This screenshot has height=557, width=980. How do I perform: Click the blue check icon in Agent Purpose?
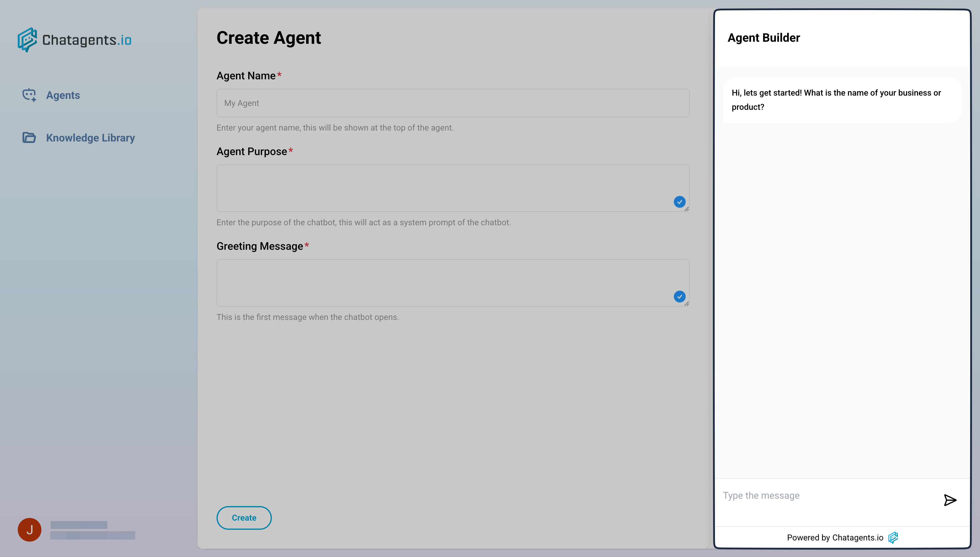(679, 202)
